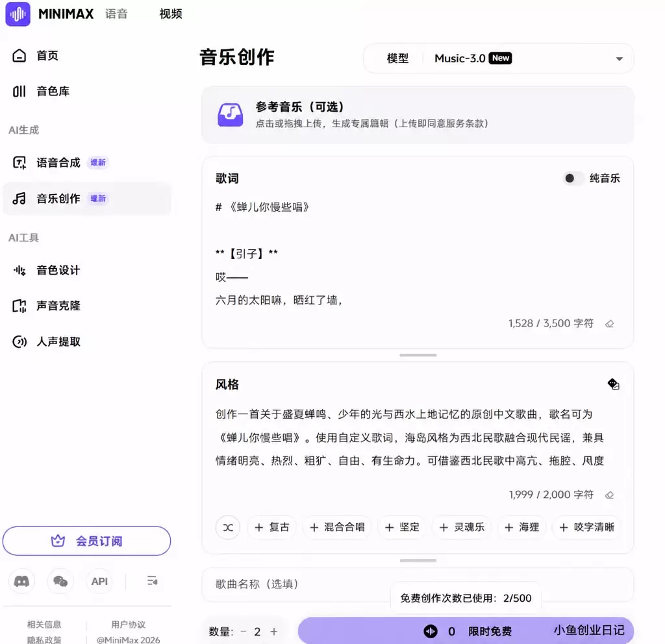This screenshot has height=644, width=665.
Task: Click the 限时免费 generate button
Action: [466, 631]
